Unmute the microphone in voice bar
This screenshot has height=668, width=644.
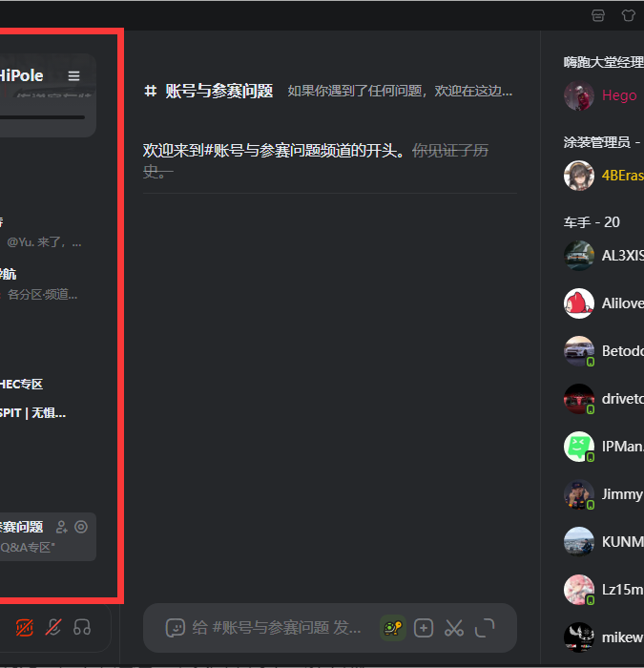tap(53, 628)
